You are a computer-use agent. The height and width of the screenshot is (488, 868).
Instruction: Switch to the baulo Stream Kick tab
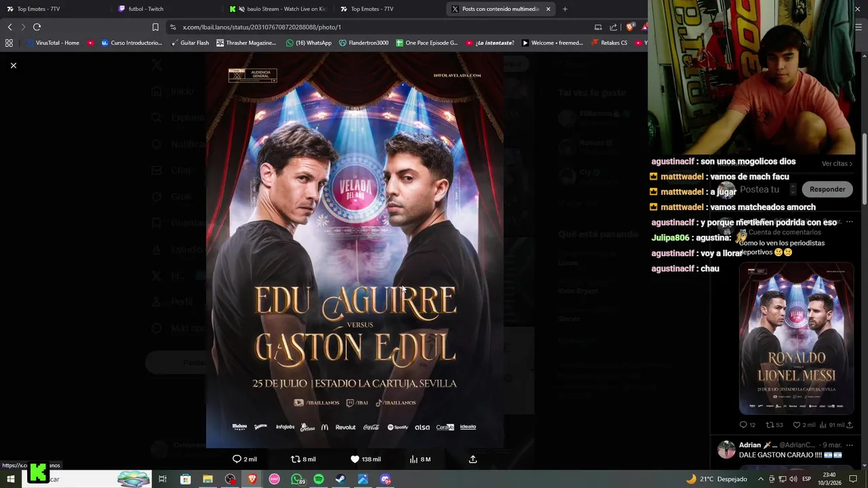click(x=278, y=9)
